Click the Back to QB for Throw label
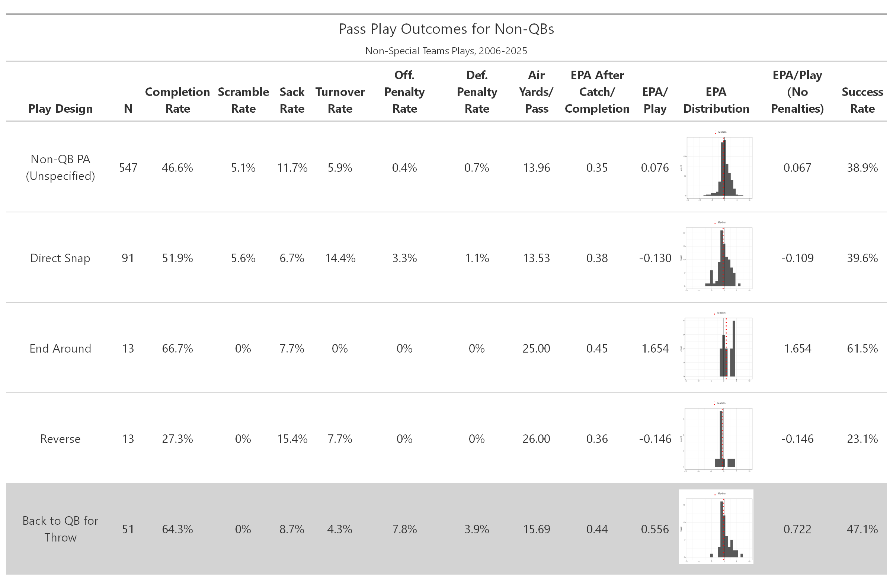Viewport: 893px width, 588px height. [x=60, y=529]
